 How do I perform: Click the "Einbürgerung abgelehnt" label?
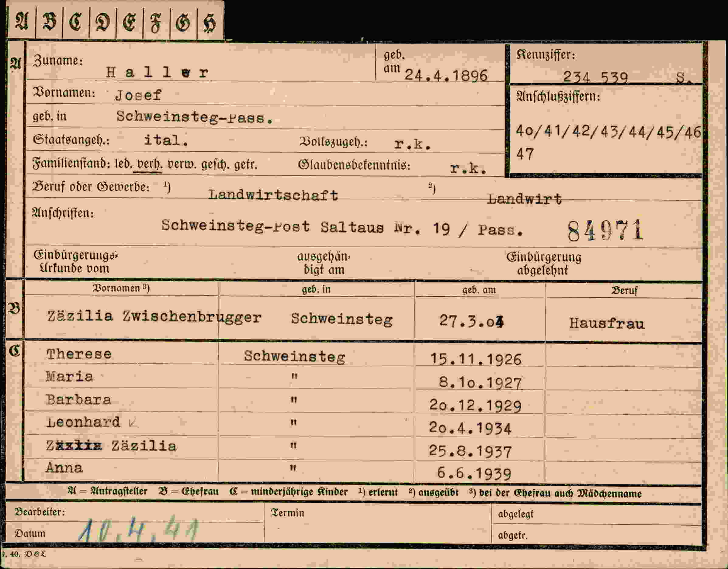[543, 263]
